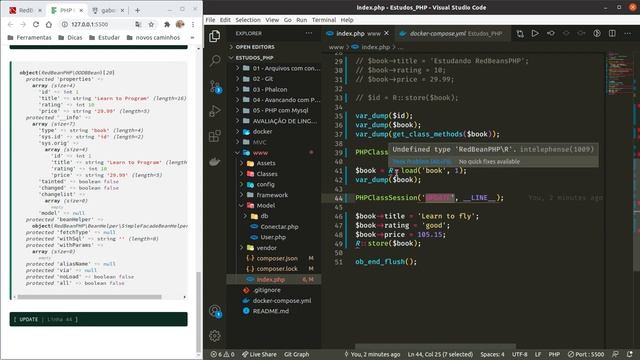Open User.php in the explorer
Screen dimensions: 640x360
(x=273, y=237)
